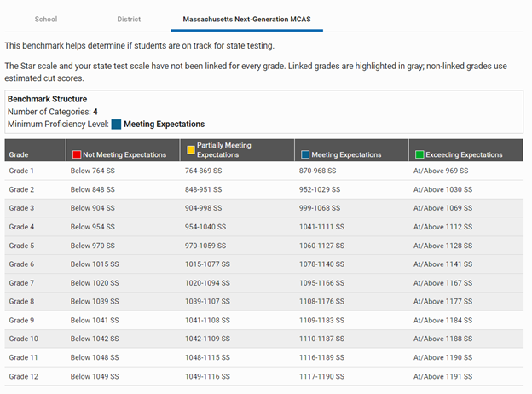
Task: Select the Grade 7 row label
Action: 21,283
